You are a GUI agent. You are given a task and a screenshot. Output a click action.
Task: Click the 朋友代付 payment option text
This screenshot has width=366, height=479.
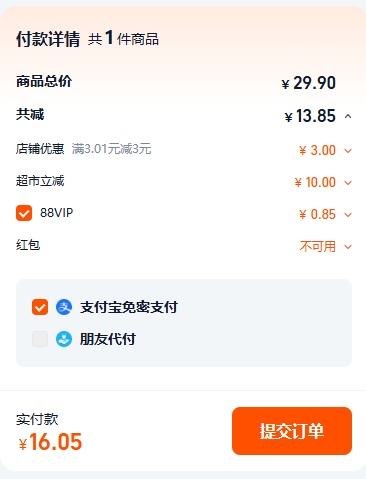click(108, 339)
